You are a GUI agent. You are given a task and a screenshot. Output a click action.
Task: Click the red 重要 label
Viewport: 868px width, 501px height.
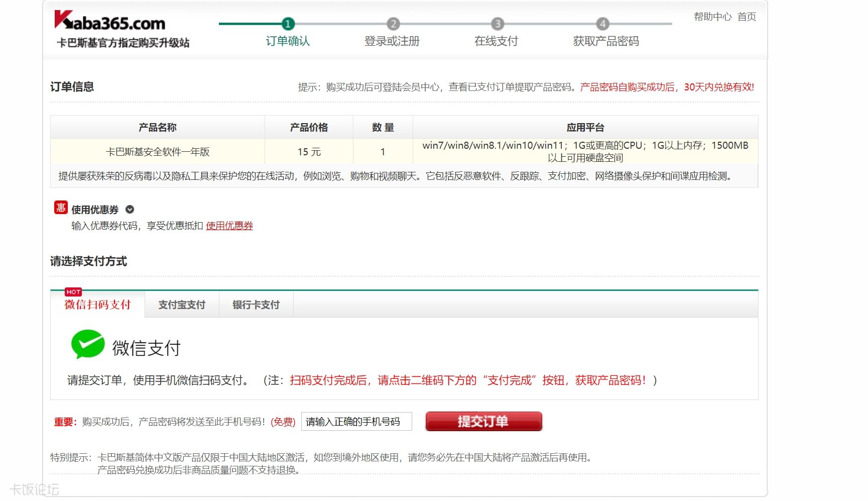click(65, 422)
